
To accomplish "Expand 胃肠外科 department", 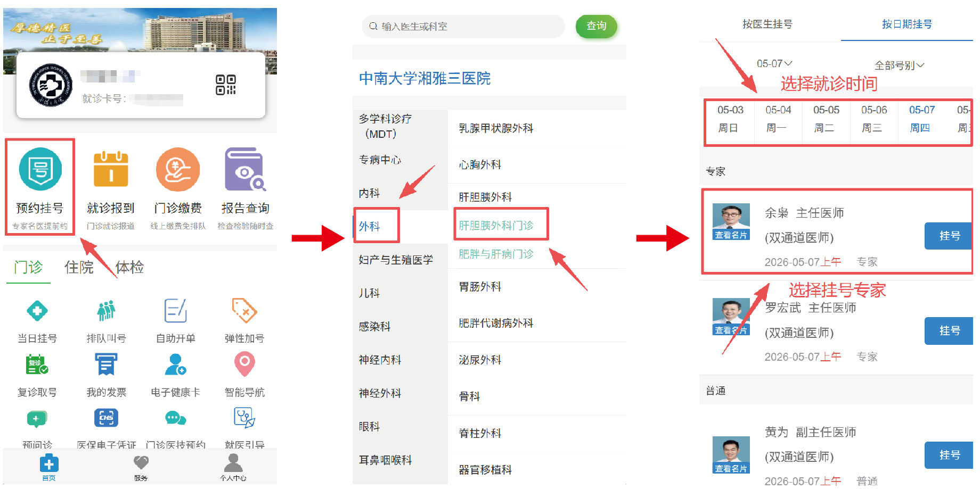I will [x=537, y=287].
